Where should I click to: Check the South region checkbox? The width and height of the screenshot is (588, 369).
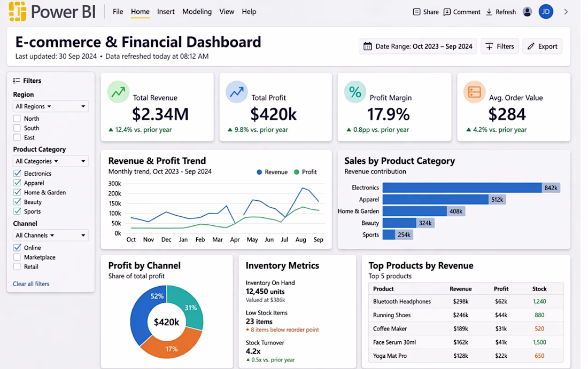(x=17, y=128)
